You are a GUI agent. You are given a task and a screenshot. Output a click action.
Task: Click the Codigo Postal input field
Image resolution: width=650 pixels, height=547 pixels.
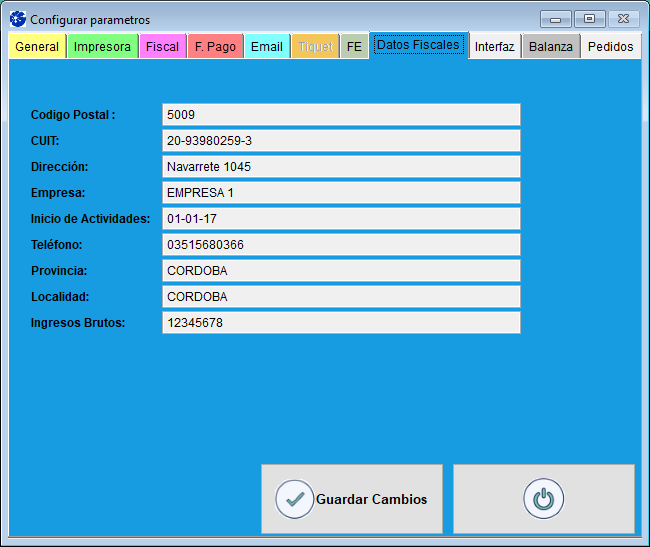[341, 115]
